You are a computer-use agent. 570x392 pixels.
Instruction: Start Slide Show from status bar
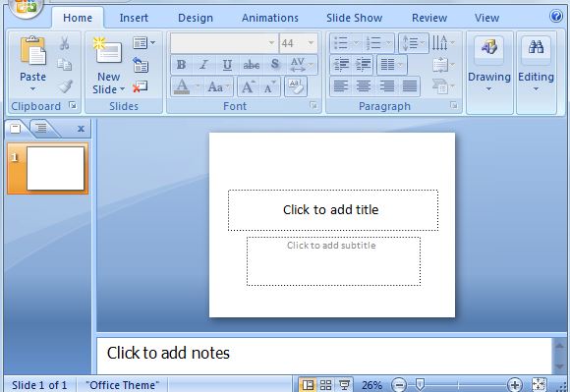344,385
